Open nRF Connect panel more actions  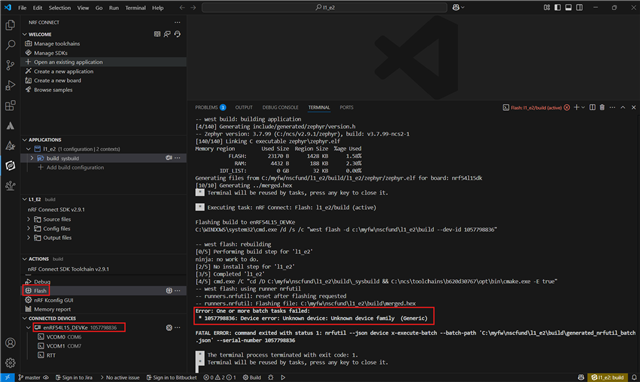177,22
